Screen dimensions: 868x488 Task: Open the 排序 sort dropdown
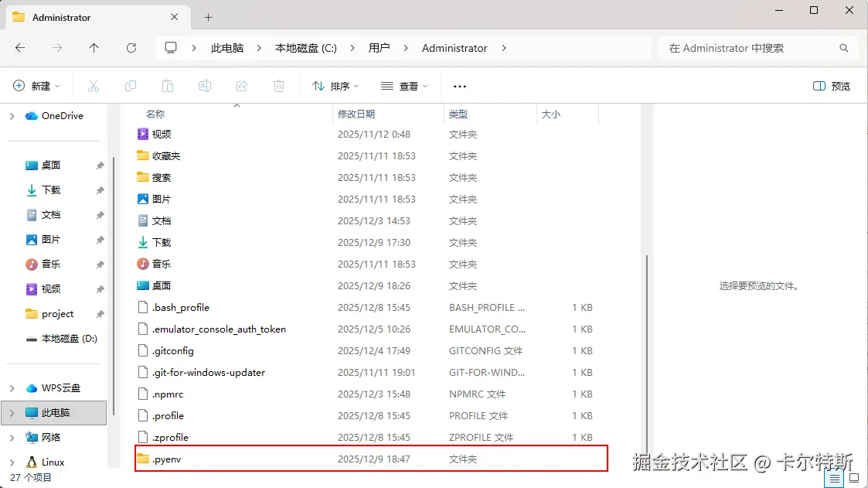335,86
